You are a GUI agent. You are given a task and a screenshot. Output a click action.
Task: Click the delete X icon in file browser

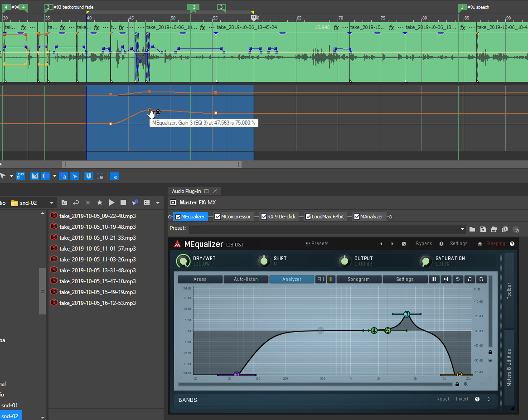click(88, 203)
